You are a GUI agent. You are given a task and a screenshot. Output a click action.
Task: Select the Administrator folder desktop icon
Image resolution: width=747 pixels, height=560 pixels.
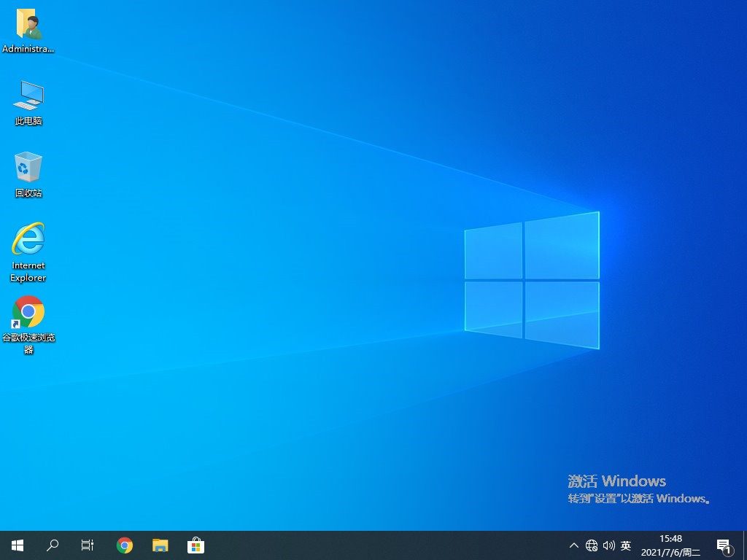28,30
